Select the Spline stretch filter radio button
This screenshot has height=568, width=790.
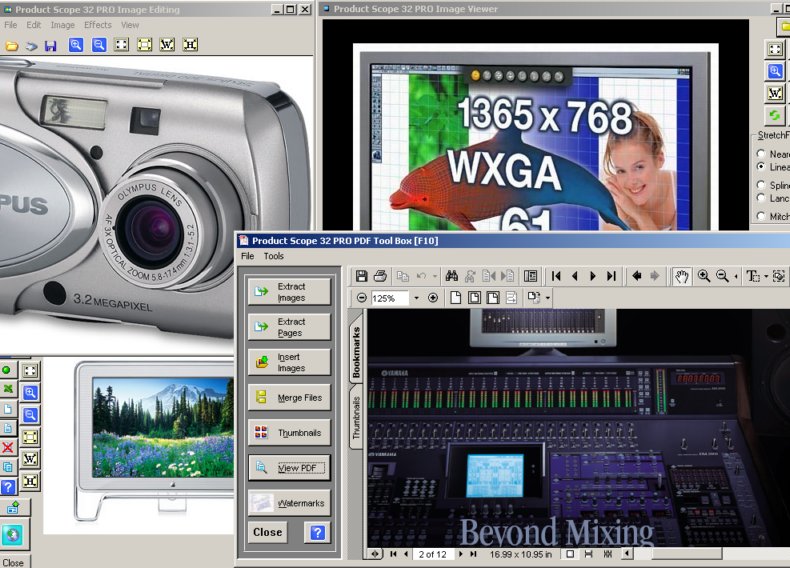coord(761,185)
